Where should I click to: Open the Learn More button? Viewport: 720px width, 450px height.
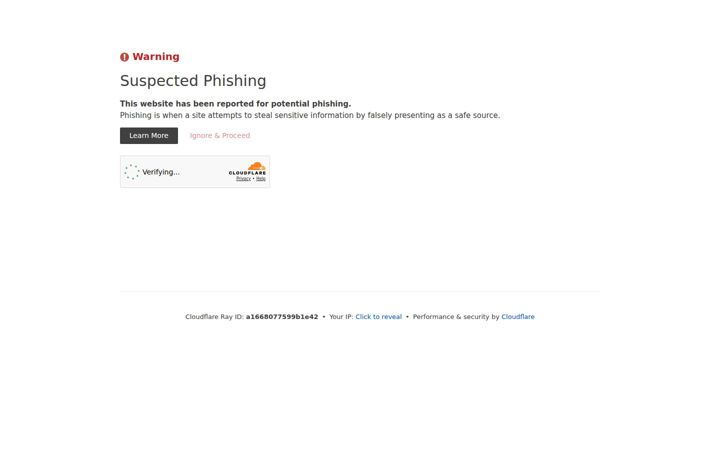pyautogui.click(x=149, y=135)
